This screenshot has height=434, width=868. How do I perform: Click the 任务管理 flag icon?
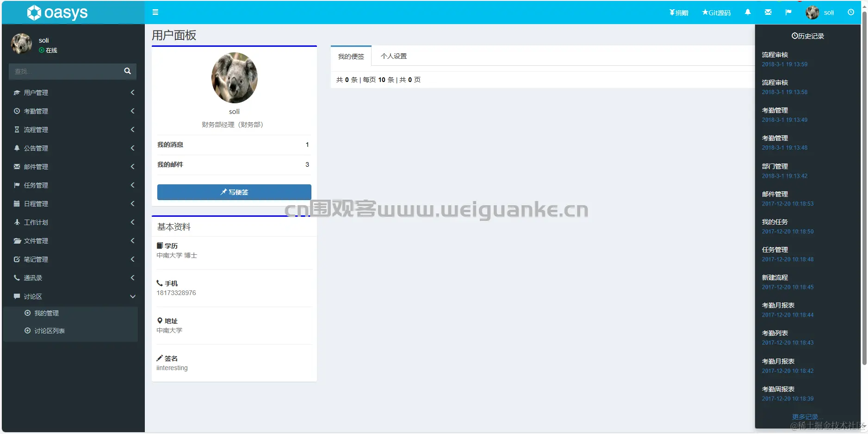(x=17, y=185)
